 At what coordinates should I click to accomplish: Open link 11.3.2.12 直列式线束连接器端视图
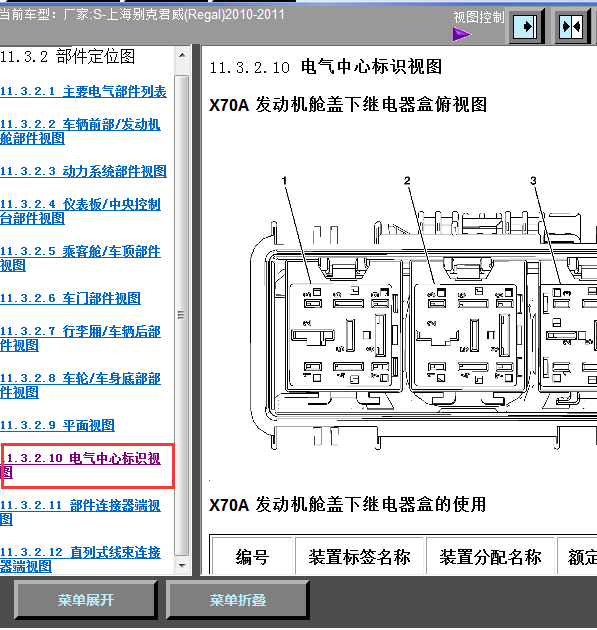(80, 559)
